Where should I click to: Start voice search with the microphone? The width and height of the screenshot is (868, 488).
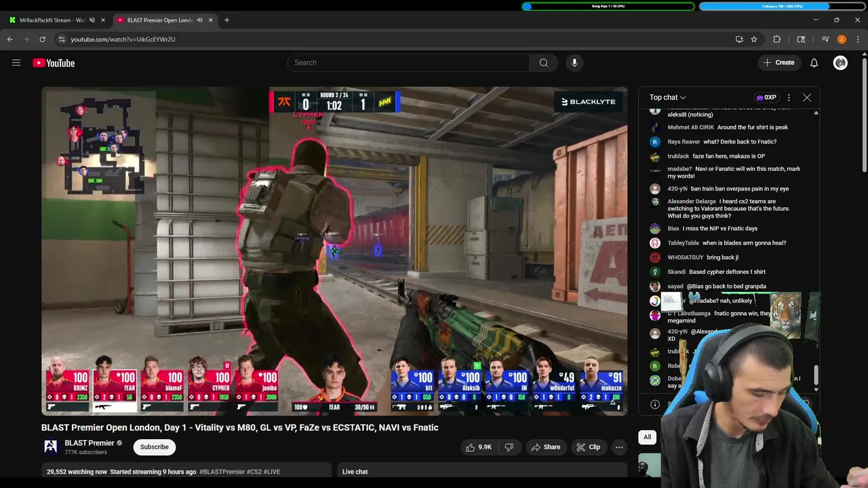pyautogui.click(x=574, y=62)
